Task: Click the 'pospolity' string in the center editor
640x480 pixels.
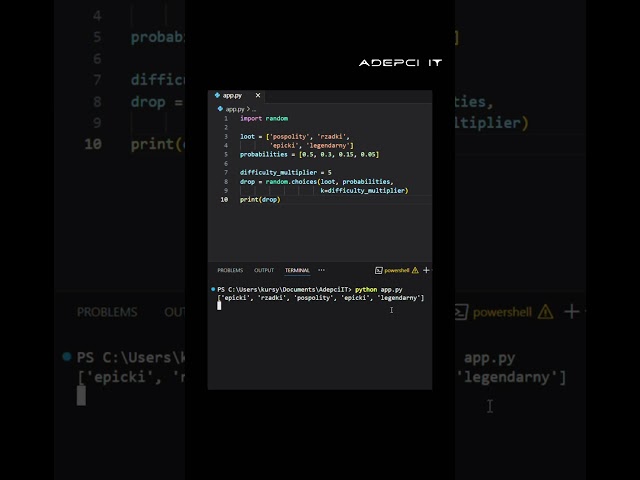Action: pyautogui.click(x=290, y=136)
